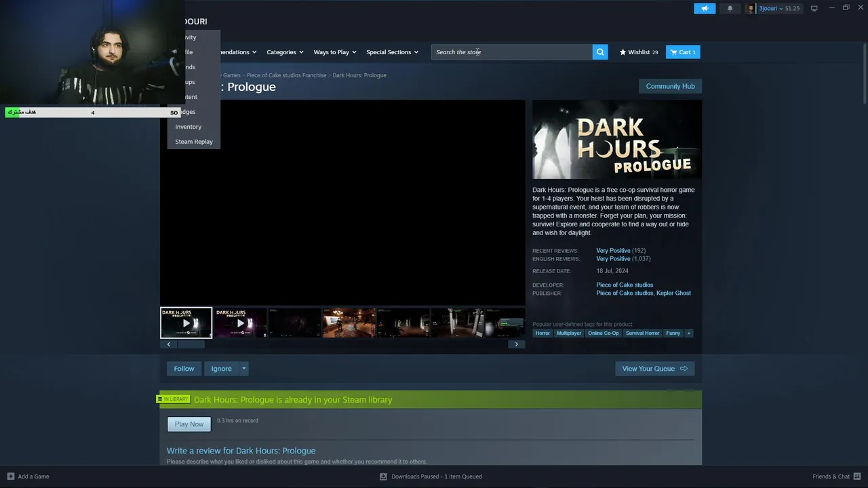868x488 pixels.
Task: Play the first trailer thumbnail
Action: click(x=186, y=323)
